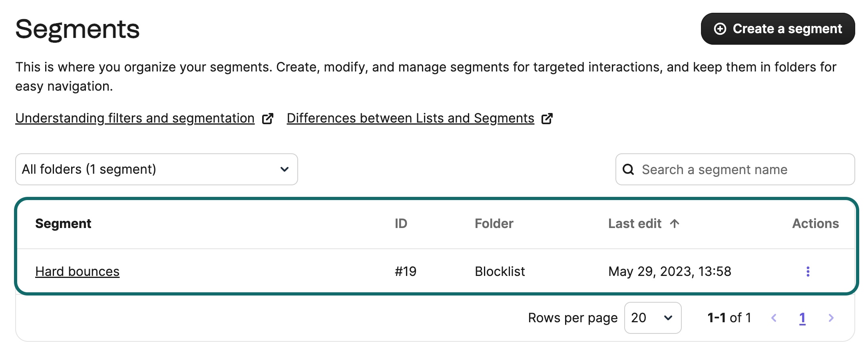Open the Hard bounces segment
The height and width of the screenshot is (353, 868).
[77, 272]
